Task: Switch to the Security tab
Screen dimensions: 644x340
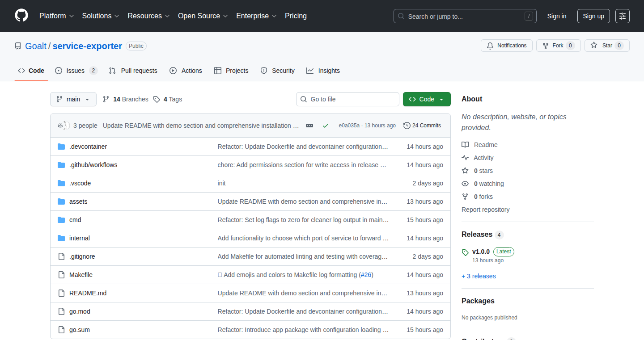Action: 277,71
